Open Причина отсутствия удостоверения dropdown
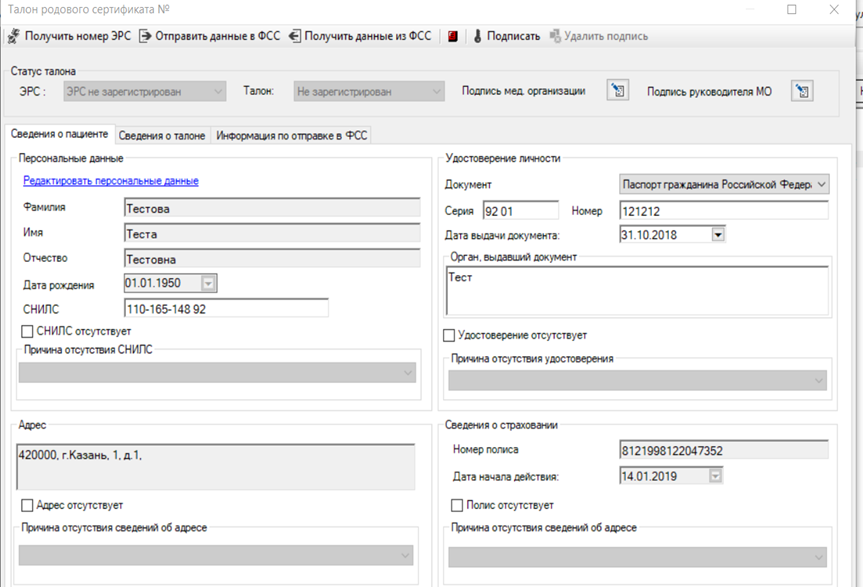863x587 pixels. [x=637, y=380]
